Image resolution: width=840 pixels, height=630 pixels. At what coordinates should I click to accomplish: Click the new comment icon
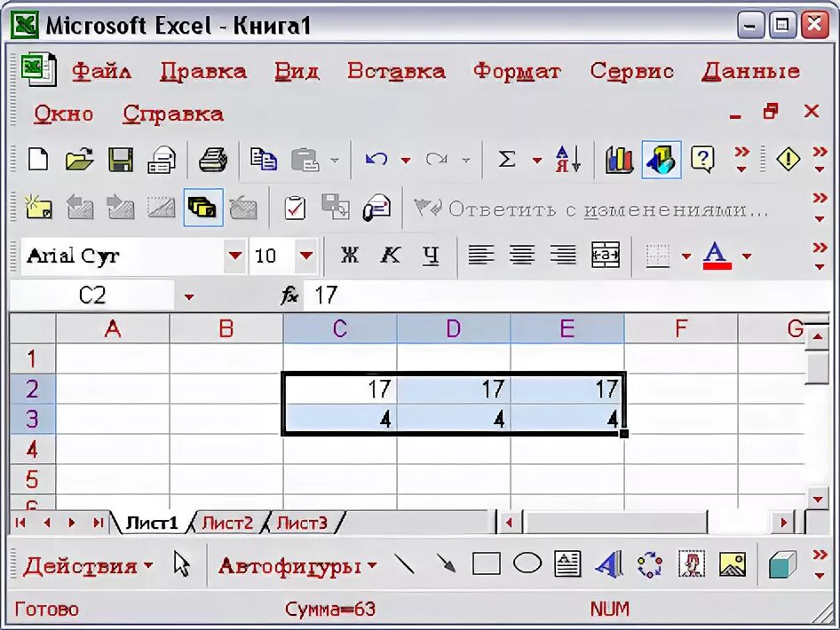click(38, 208)
